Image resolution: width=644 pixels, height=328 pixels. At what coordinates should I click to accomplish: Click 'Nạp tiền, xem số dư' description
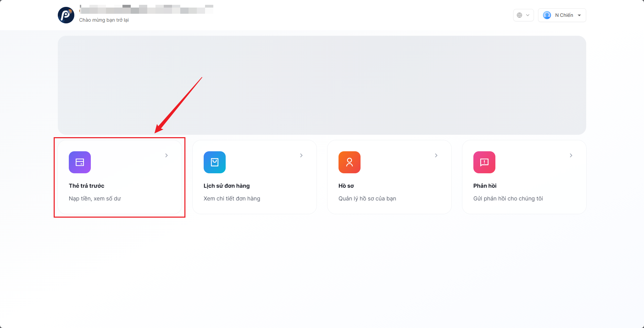95,198
